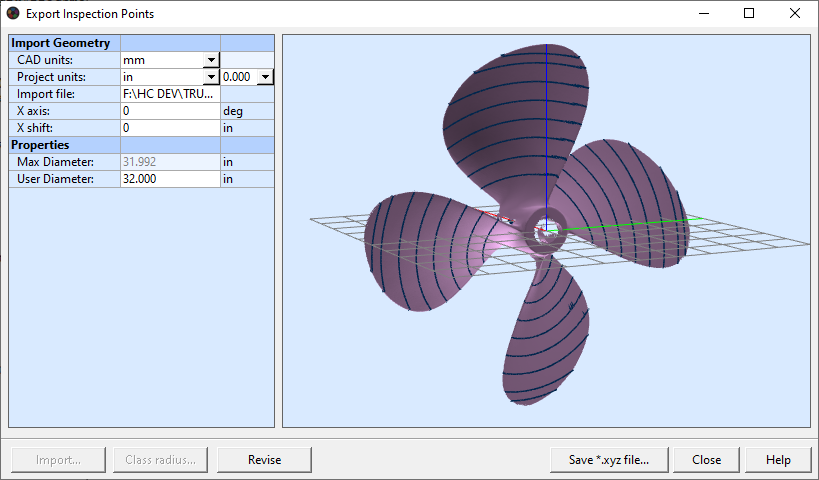
Task: Select the Project units label
Action: click(x=51, y=77)
